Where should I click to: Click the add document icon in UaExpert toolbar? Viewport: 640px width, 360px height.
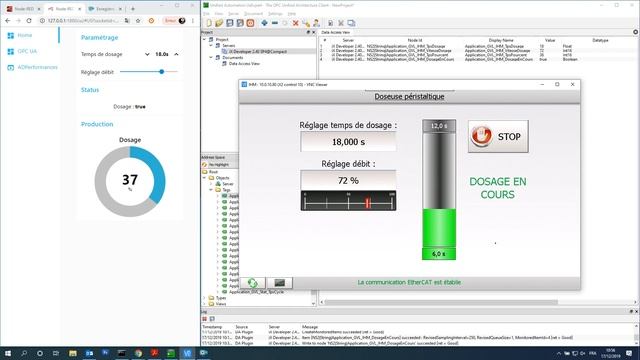point(331,23)
